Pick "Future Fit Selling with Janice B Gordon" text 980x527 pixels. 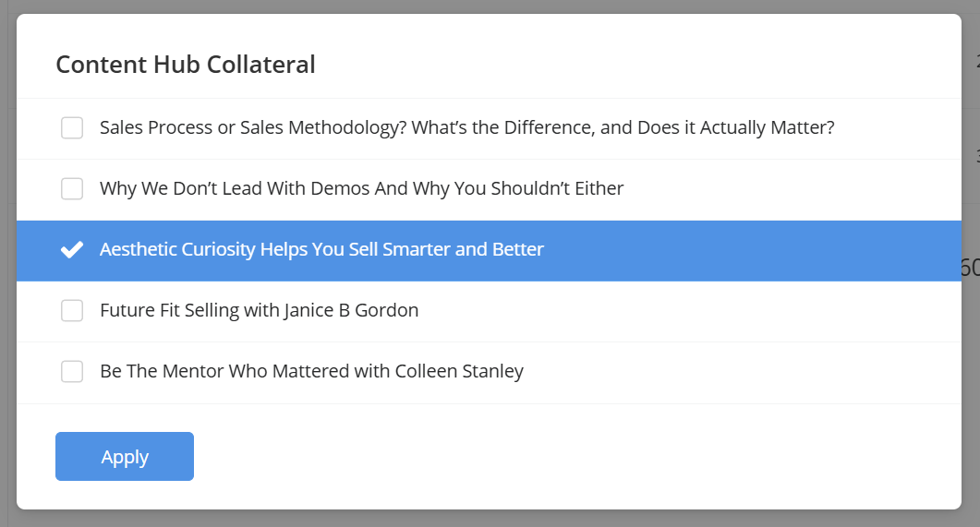[x=259, y=311]
